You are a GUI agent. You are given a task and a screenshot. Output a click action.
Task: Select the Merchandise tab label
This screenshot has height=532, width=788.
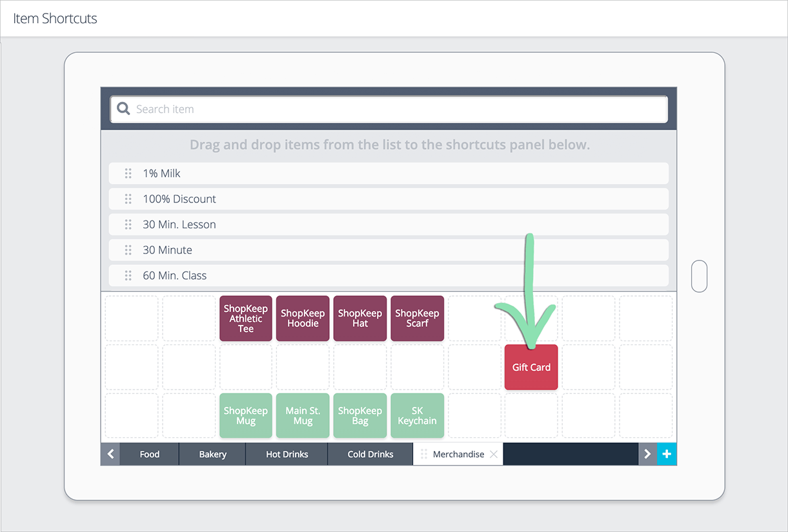click(458, 454)
